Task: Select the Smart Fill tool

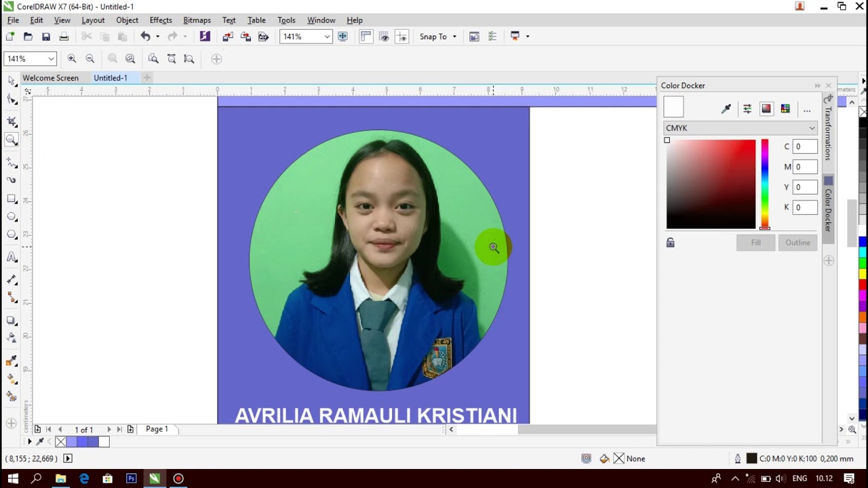Action: point(12,396)
